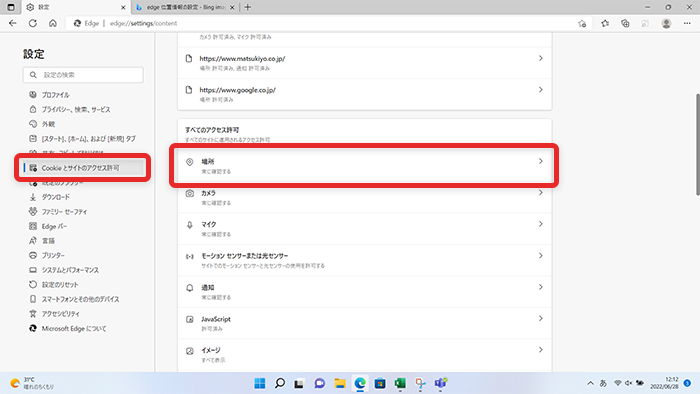This screenshot has height=394, width=700.
Task: Open a new tab with plus button
Action: pos(248,7)
